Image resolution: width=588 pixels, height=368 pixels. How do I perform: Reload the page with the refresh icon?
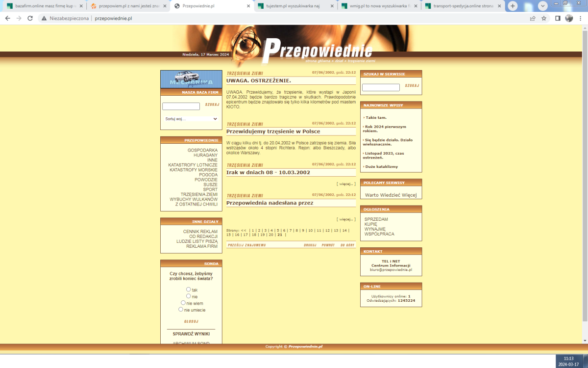coord(30,18)
